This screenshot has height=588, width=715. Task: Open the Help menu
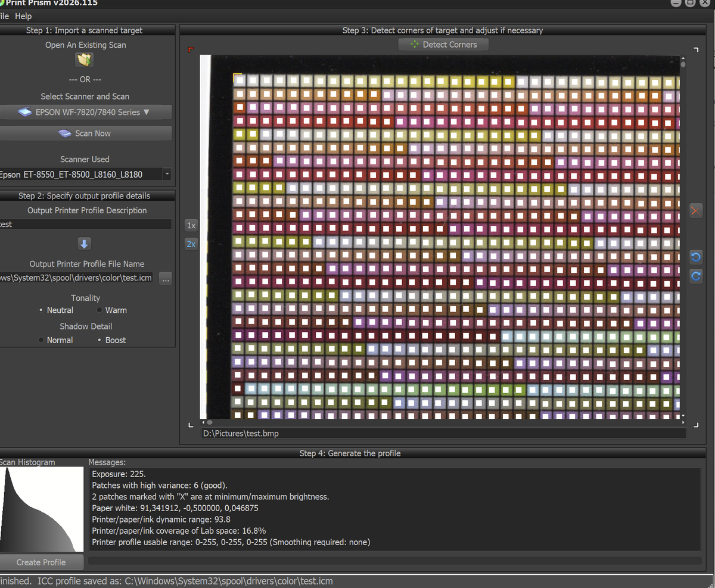tap(23, 16)
